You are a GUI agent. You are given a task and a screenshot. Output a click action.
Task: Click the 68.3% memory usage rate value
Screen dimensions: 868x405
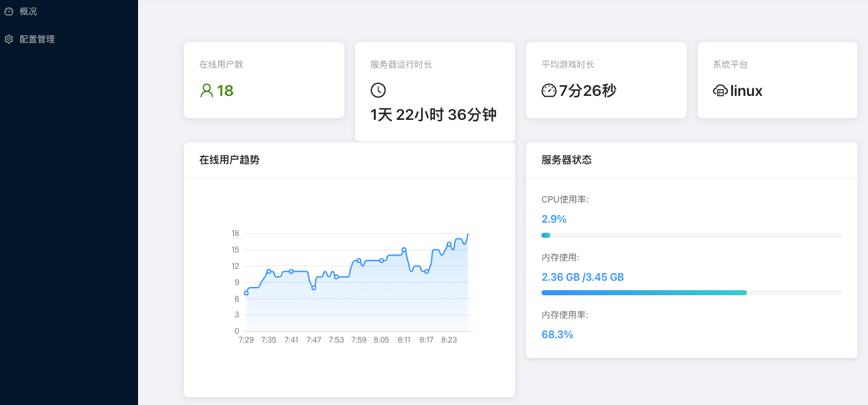click(557, 334)
